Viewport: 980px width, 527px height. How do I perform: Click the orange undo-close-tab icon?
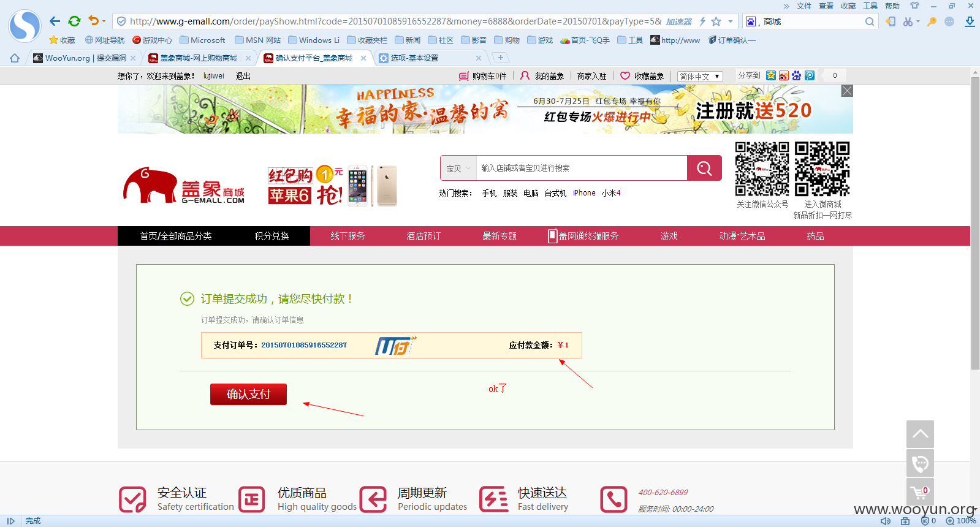pos(93,21)
